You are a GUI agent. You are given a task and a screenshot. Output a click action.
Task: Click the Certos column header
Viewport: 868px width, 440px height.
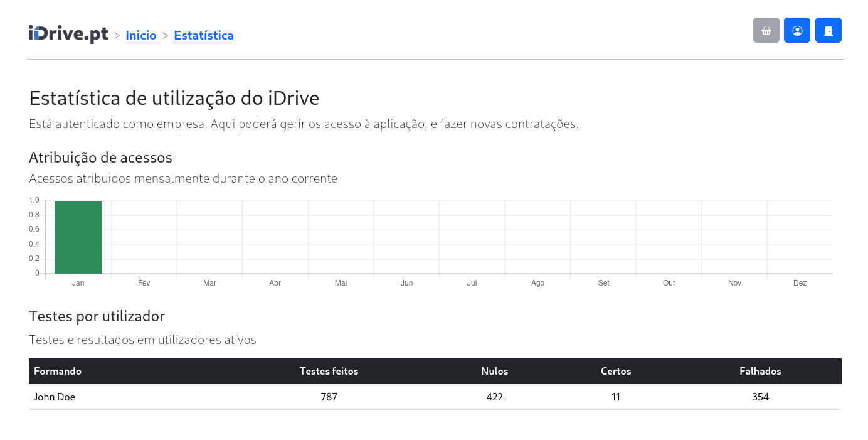click(616, 371)
